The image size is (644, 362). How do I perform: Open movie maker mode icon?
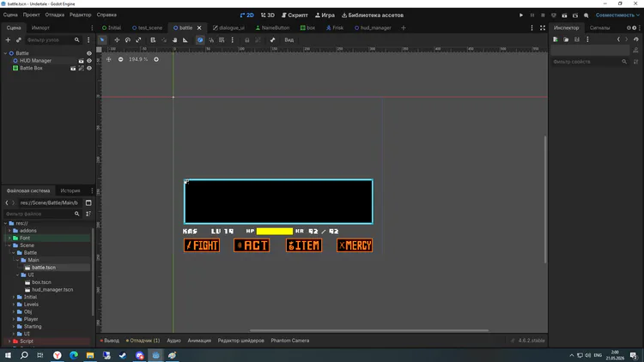click(586, 15)
